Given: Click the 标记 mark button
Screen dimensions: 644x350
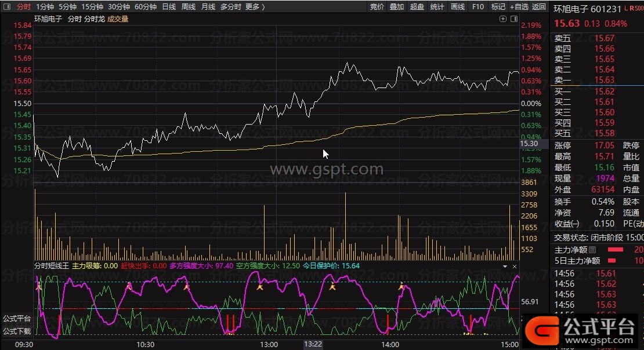Looking at the screenshot, I should click(498, 6).
